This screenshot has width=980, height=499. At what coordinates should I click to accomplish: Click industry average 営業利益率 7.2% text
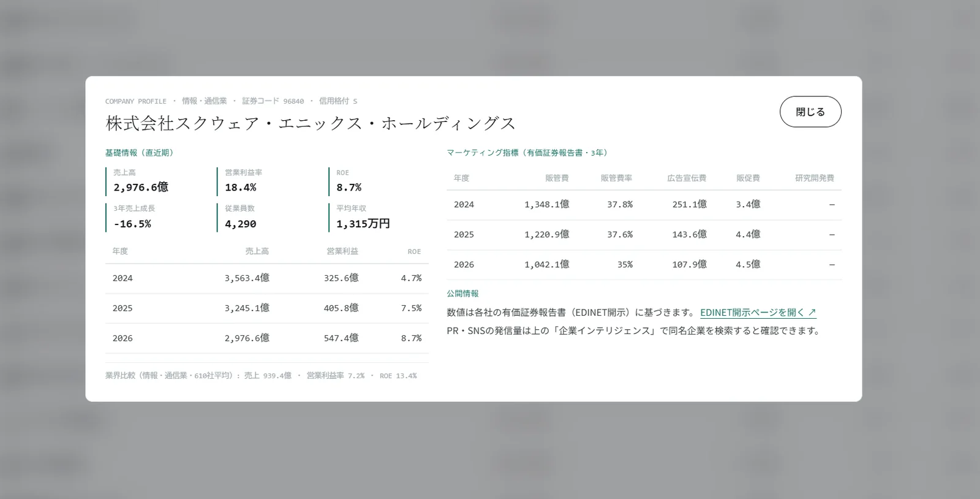click(336, 376)
